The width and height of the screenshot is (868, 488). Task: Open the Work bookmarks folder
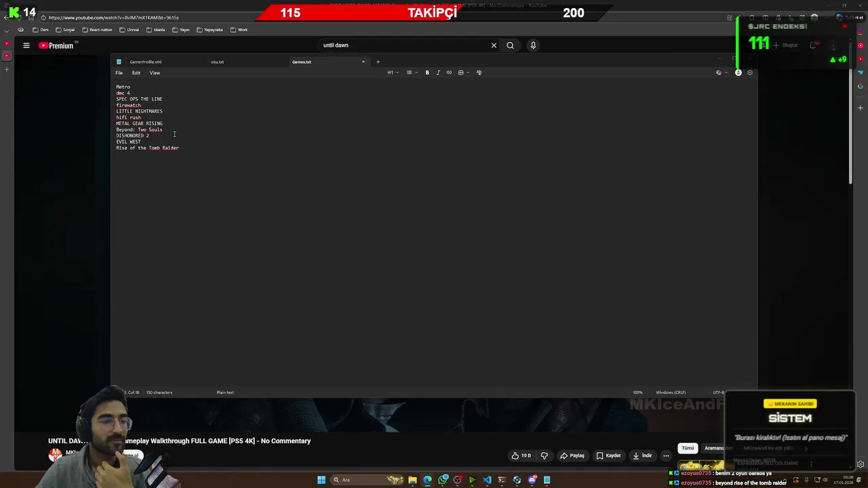(x=239, y=30)
